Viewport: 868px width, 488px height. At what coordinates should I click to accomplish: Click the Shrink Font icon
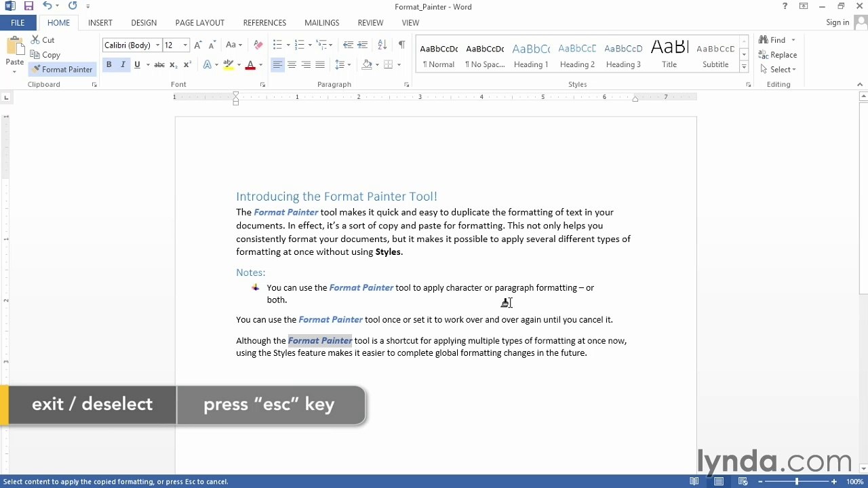pos(212,45)
